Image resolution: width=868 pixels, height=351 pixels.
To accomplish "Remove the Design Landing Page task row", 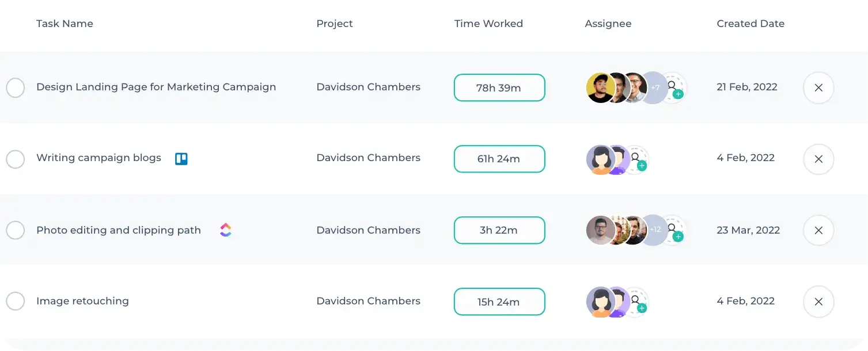I will point(818,88).
